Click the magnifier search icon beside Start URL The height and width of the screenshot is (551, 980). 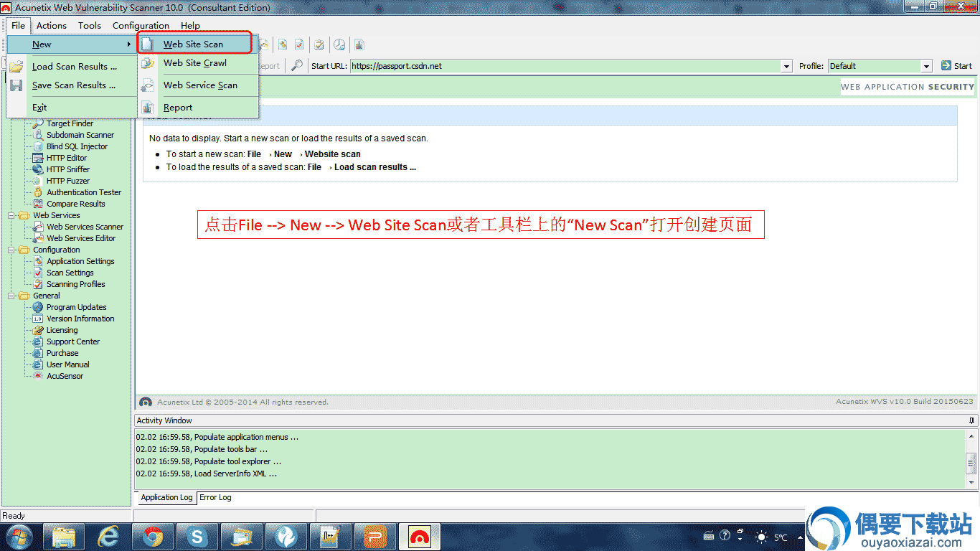(x=296, y=66)
